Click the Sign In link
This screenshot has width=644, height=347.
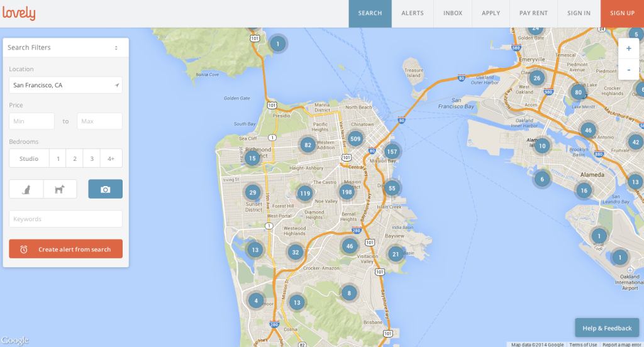point(579,14)
